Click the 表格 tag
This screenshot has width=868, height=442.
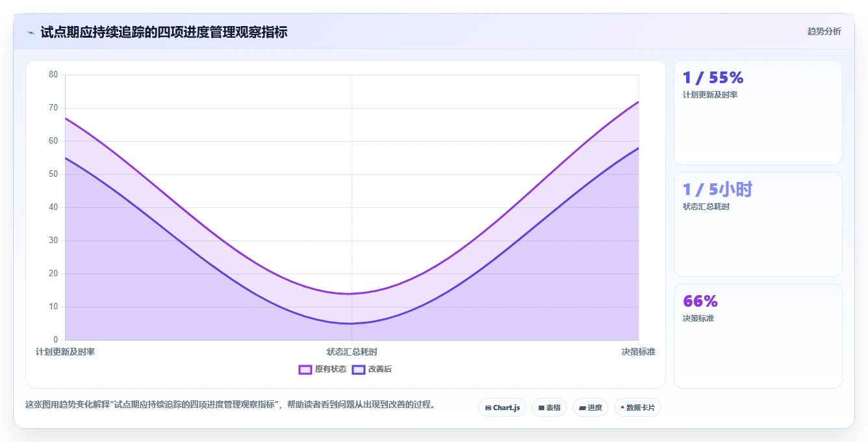pyautogui.click(x=549, y=408)
